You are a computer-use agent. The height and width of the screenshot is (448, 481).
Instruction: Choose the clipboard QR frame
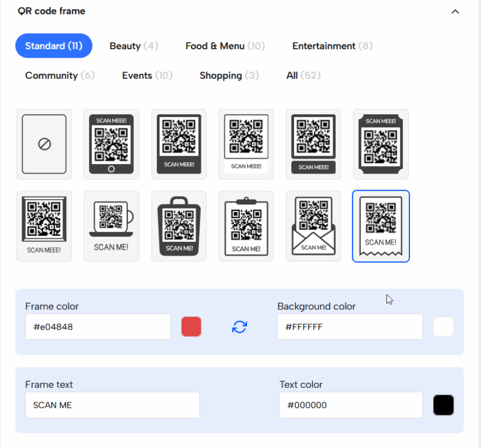point(246,226)
